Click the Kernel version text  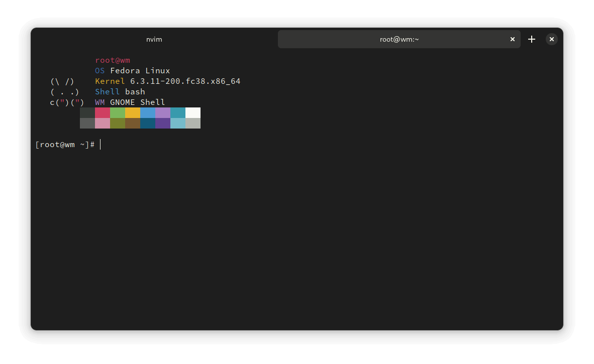pyautogui.click(x=167, y=81)
